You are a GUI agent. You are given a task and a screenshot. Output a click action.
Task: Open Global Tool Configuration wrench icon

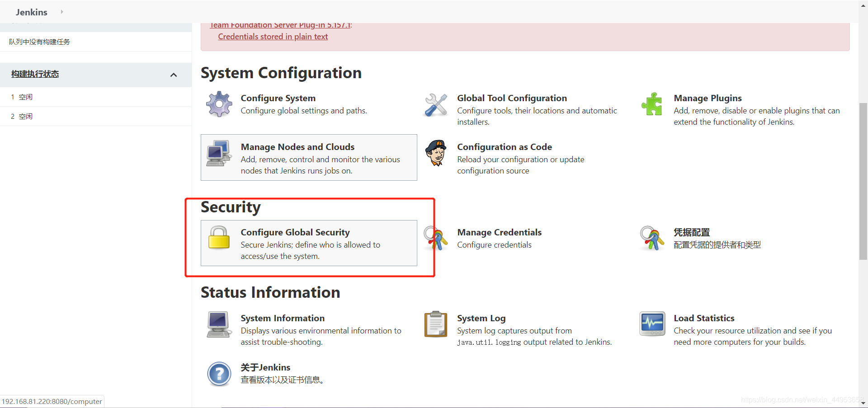click(x=436, y=104)
